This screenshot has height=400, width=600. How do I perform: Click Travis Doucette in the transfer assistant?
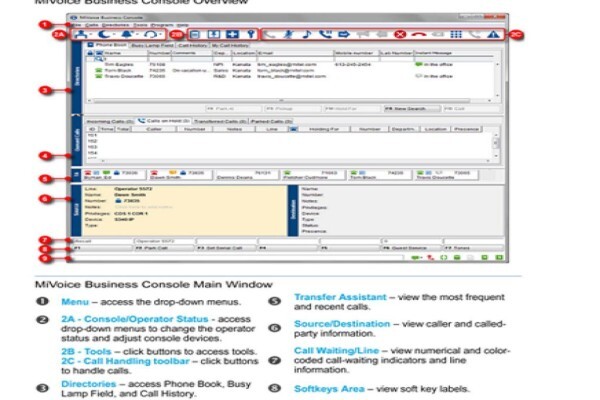click(x=446, y=175)
